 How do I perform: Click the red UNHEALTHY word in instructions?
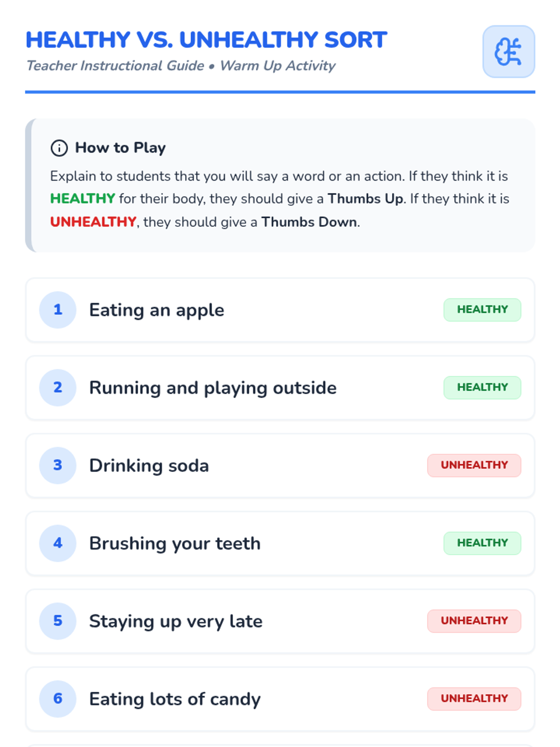coord(93,222)
